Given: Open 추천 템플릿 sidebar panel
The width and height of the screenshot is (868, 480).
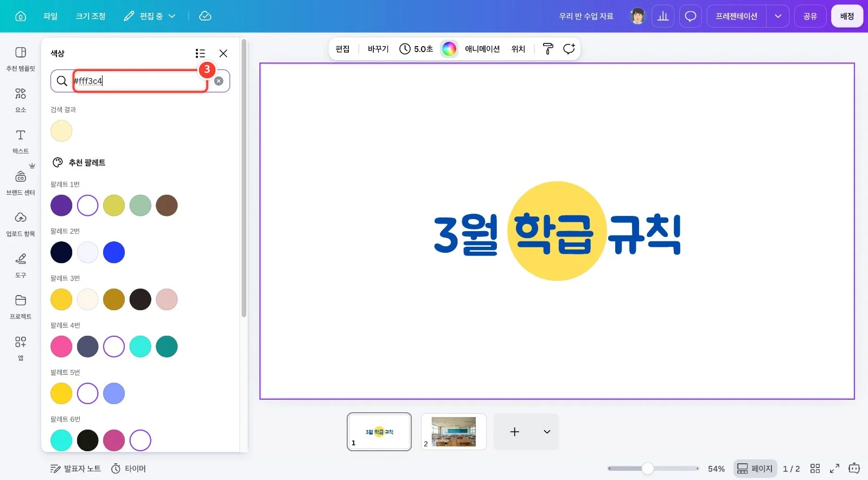Looking at the screenshot, I should pos(21,59).
